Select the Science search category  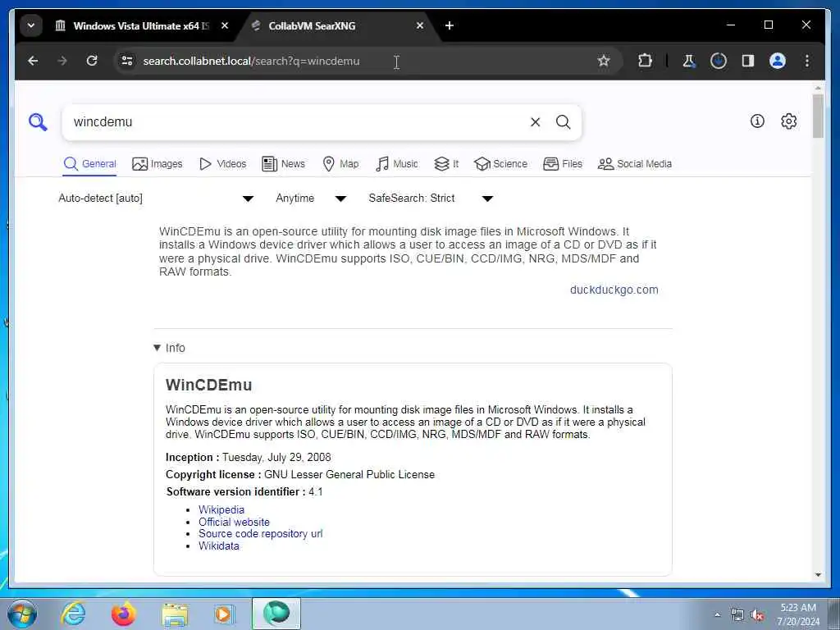coord(501,164)
